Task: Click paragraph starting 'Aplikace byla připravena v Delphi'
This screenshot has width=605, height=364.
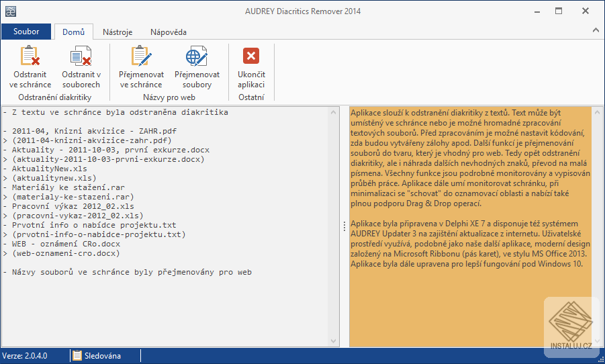Action: [470, 244]
